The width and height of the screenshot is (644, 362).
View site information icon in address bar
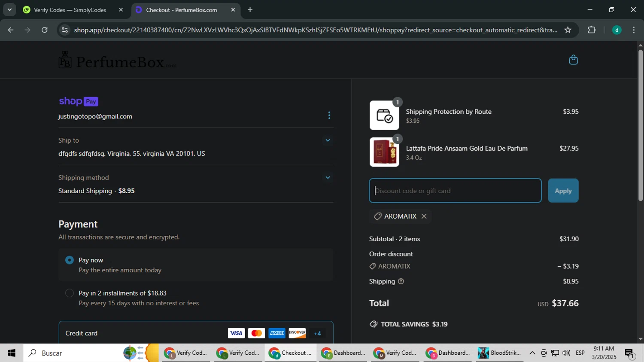[x=64, y=30]
